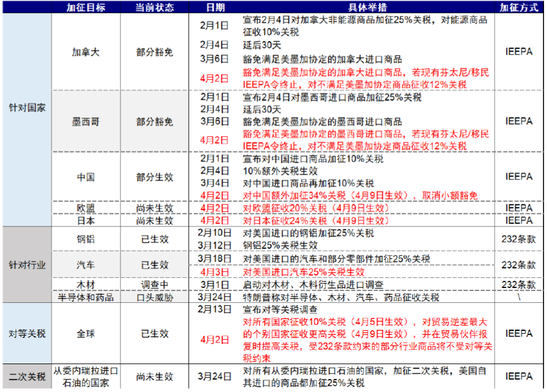Click the 欧盟 target cell
Screen dimensions: 547x392
[x=86, y=208]
